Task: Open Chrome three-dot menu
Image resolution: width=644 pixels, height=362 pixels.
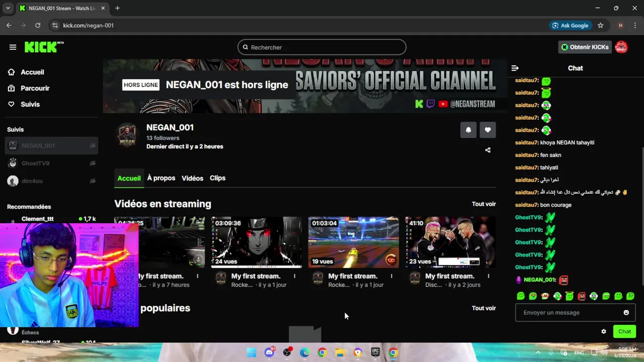Action: pyautogui.click(x=634, y=25)
